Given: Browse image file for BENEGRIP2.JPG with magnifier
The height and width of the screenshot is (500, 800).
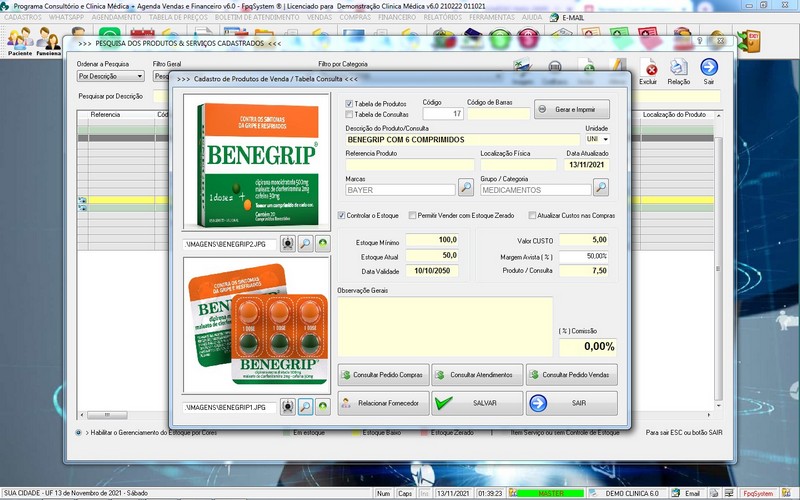Looking at the screenshot, I should 305,243.
